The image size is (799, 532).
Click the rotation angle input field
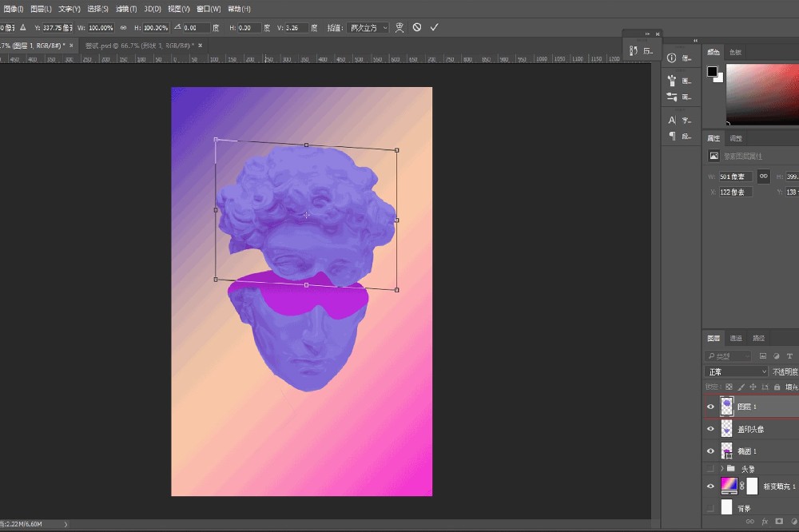[x=196, y=27]
